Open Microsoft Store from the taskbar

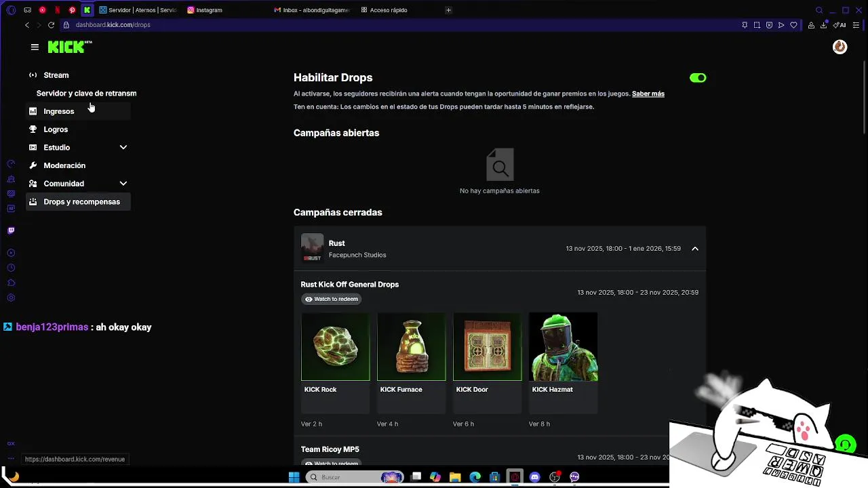495,477
